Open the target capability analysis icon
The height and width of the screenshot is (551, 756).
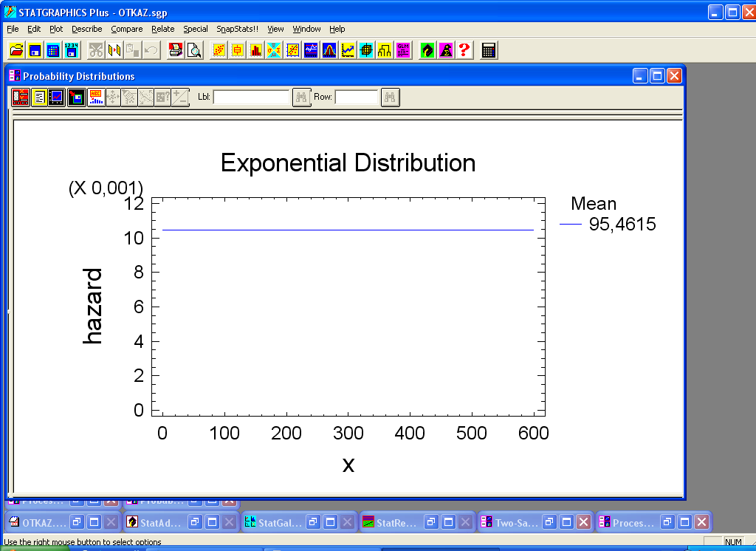[366, 50]
